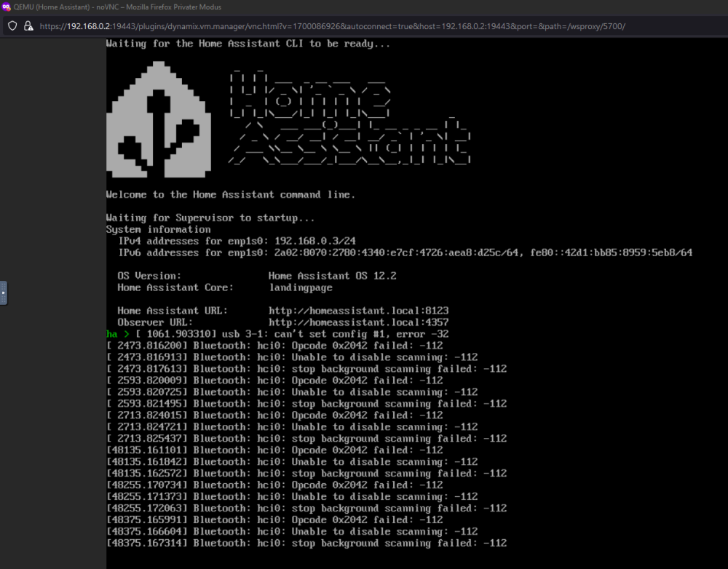The image size is (728, 569).
Task: Click log line with timestamp 48255.172063
Action: tap(306, 508)
